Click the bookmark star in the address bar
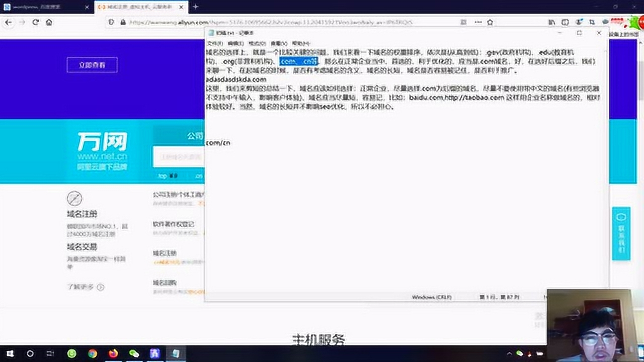 click(490, 23)
